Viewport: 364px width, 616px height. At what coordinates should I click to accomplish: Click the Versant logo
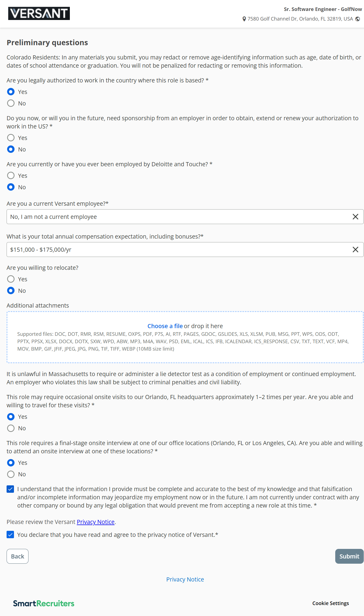[x=39, y=13]
